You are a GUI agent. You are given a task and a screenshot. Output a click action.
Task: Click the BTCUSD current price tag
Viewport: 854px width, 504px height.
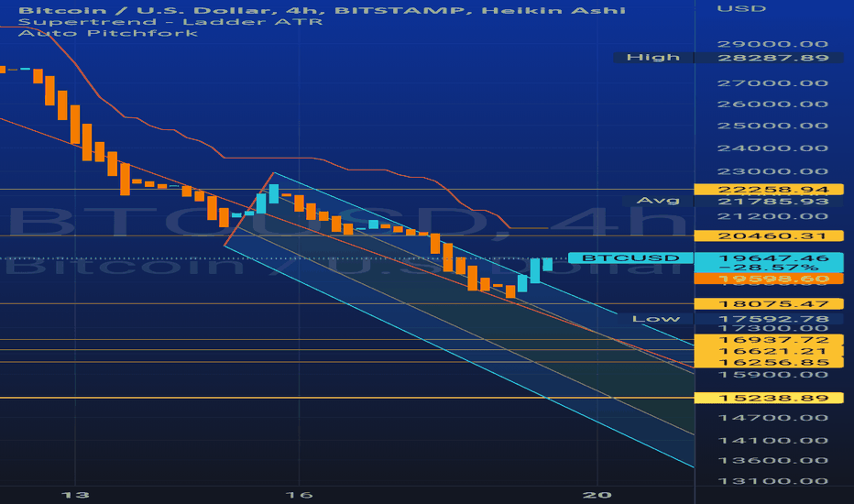pyautogui.click(x=630, y=257)
